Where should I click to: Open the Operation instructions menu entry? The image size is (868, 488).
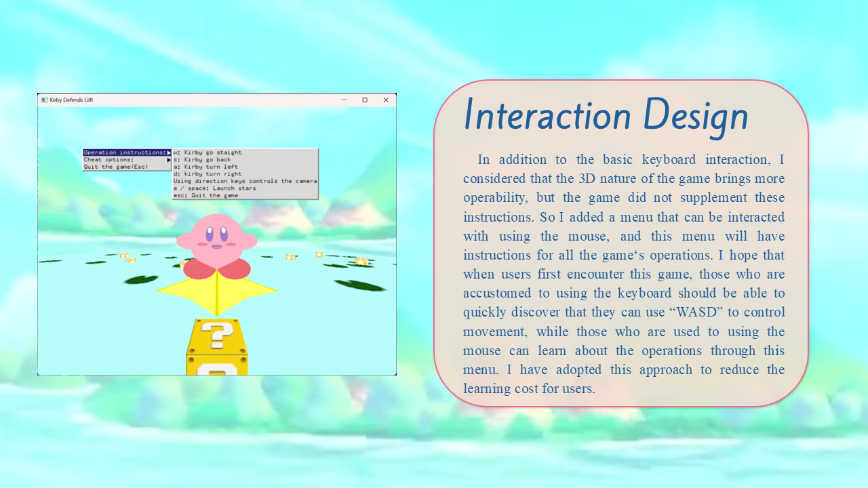pos(127,152)
